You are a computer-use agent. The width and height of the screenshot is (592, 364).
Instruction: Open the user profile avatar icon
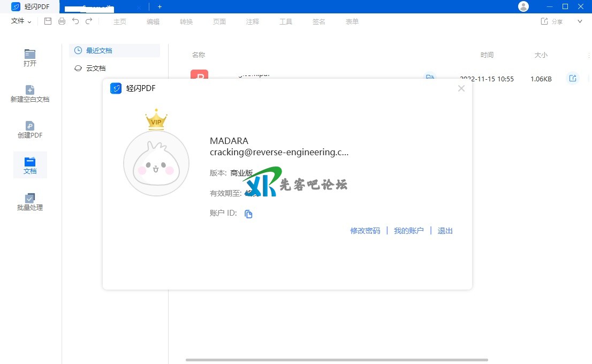click(523, 6)
